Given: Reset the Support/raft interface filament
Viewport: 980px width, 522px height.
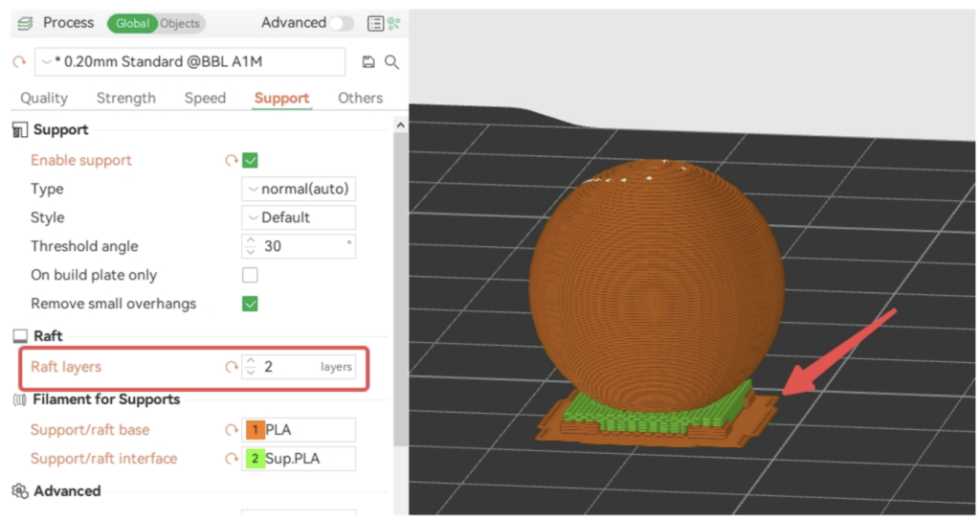Looking at the screenshot, I should point(232,459).
